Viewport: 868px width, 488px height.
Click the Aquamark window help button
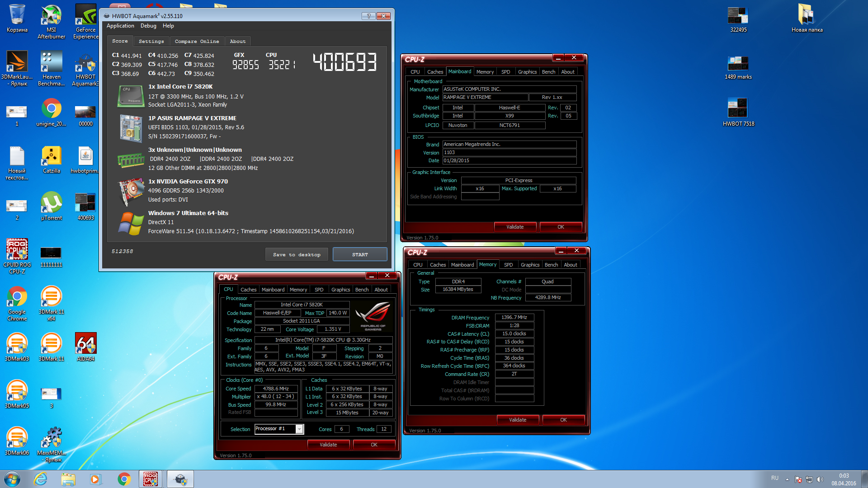click(x=368, y=16)
